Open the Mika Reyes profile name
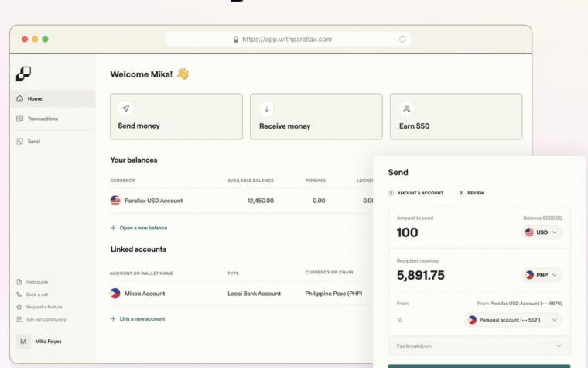Screen dimensions: 588x368 point(49,342)
